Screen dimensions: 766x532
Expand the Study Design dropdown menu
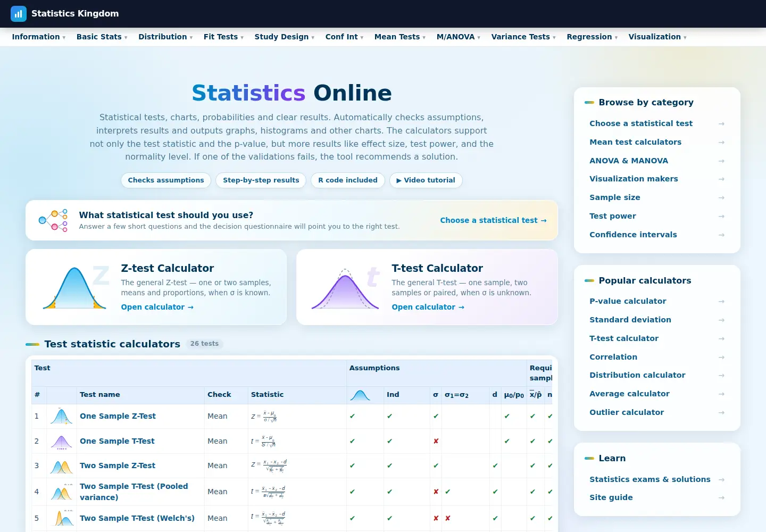pos(285,37)
